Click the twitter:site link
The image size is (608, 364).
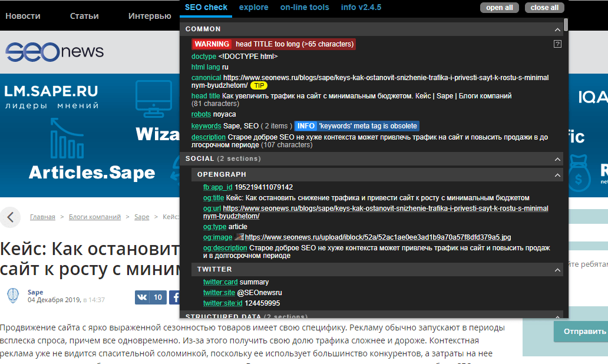tap(219, 293)
